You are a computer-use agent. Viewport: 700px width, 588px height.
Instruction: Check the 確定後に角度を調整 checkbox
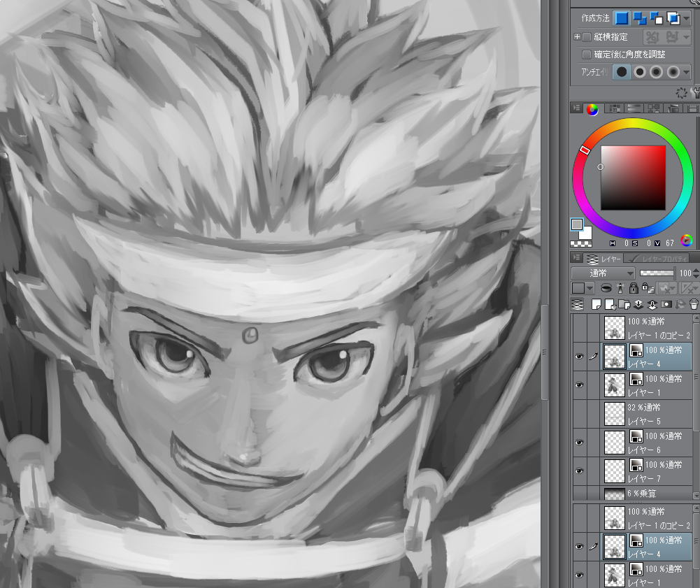[x=587, y=55]
